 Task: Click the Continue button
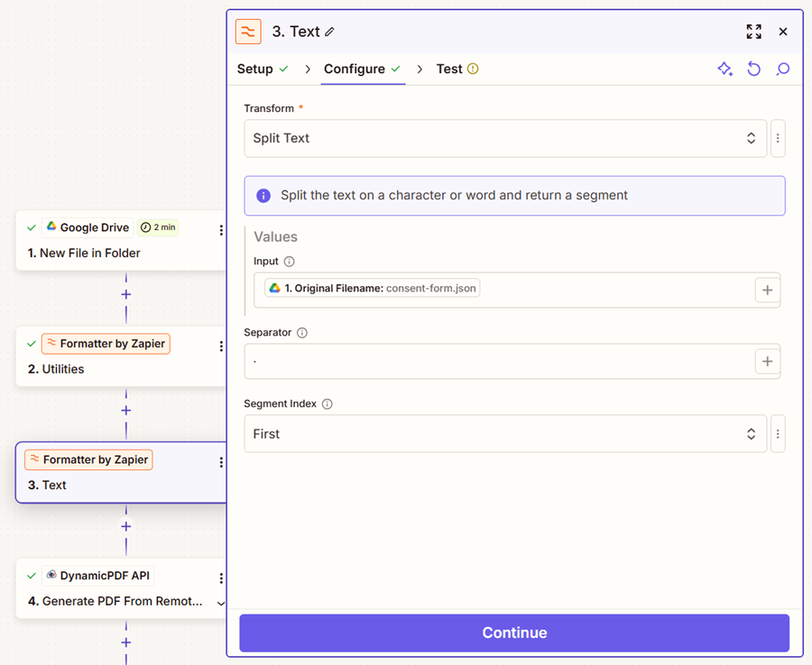pos(514,633)
